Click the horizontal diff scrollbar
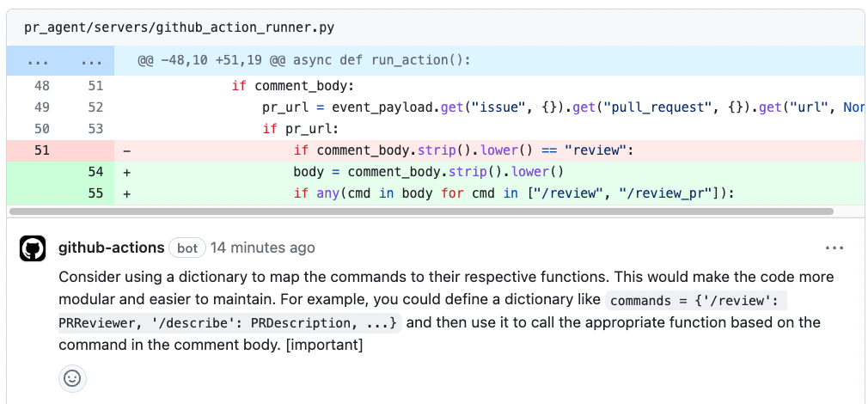This screenshot has height=404, width=868. pyautogui.click(x=421, y=211)
